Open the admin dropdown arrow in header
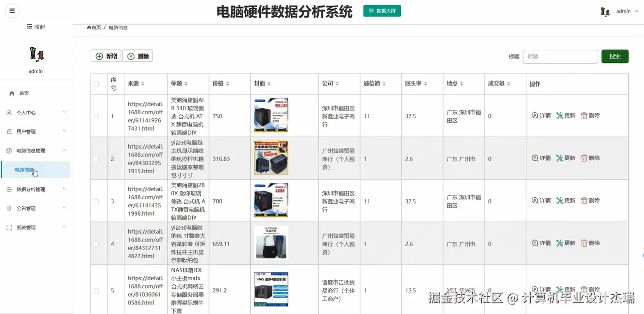 tap(635, 11)
